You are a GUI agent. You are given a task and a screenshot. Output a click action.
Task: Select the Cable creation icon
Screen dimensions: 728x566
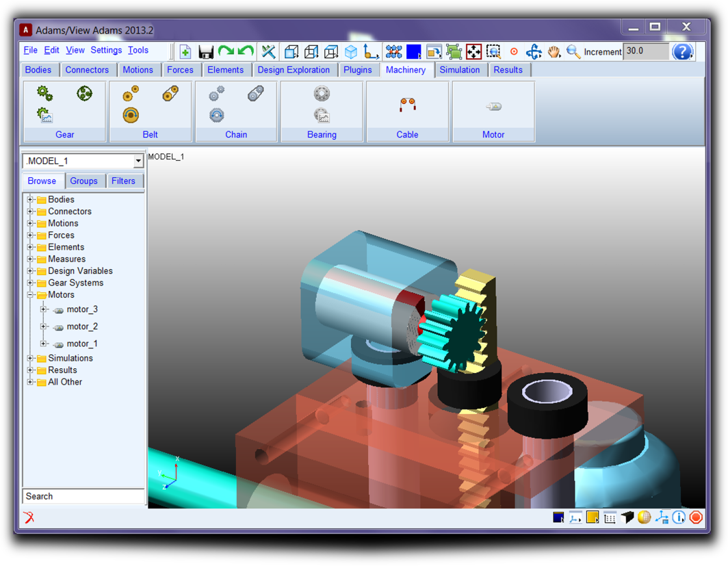[407, 105]
